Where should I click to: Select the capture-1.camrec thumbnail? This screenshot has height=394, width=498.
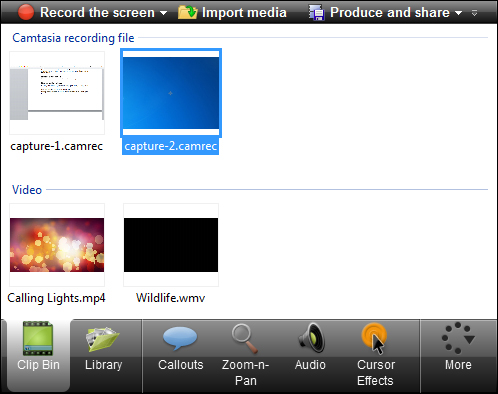point(57,93)
